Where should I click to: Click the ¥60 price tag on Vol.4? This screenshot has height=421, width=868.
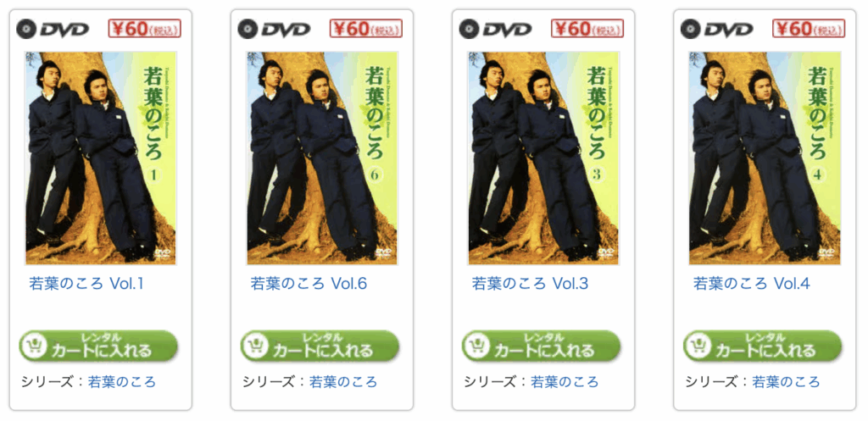point(809,29)
